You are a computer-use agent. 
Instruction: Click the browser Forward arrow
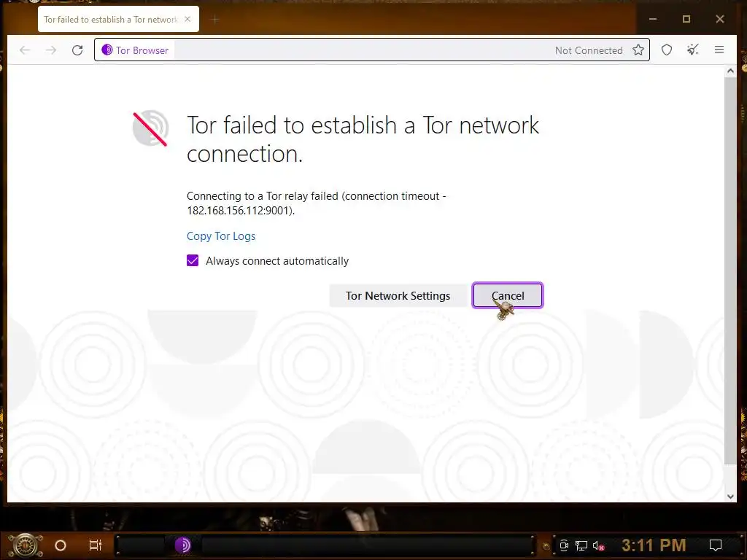click(x=51, y=50)
